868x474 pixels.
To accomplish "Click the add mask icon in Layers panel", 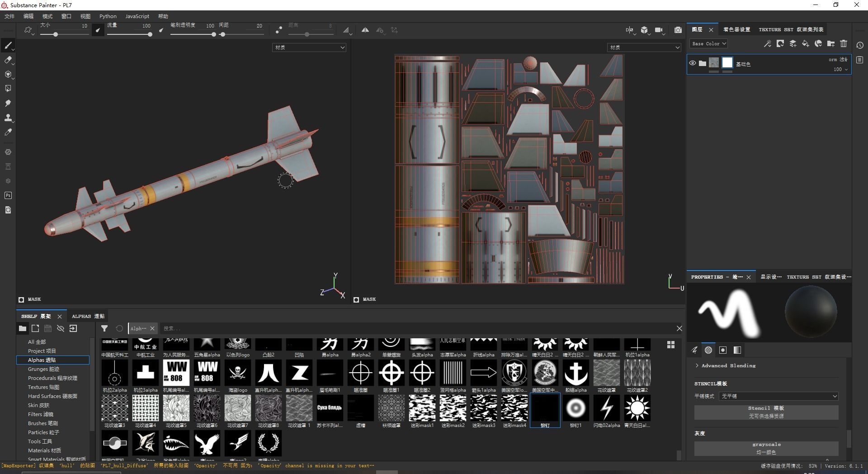I will [x=780, y=43].
